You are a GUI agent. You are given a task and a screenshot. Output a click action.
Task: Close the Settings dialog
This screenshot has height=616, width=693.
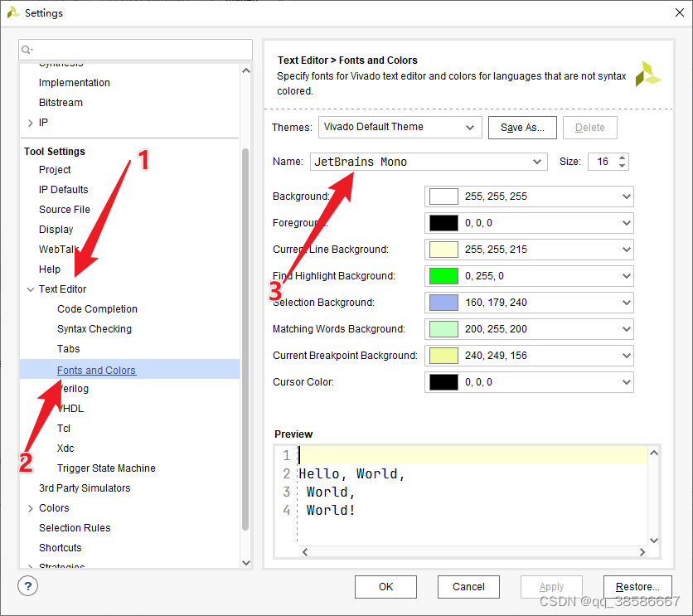(680, 12)
